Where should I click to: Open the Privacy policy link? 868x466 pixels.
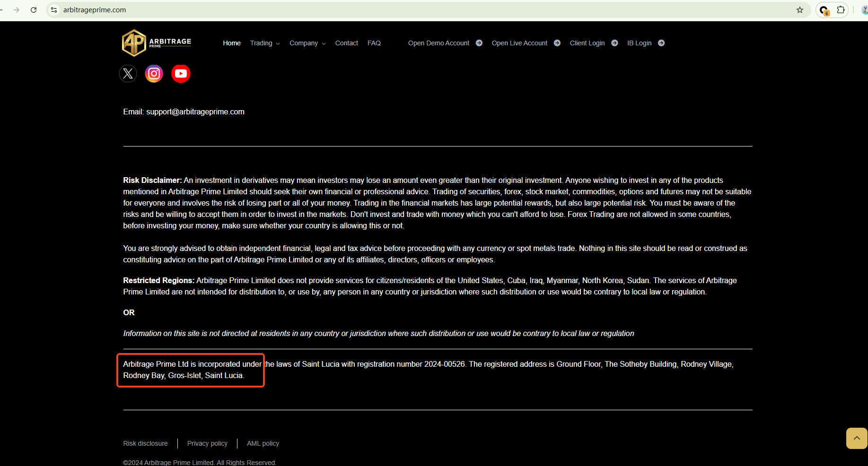(x=207, y=443)
